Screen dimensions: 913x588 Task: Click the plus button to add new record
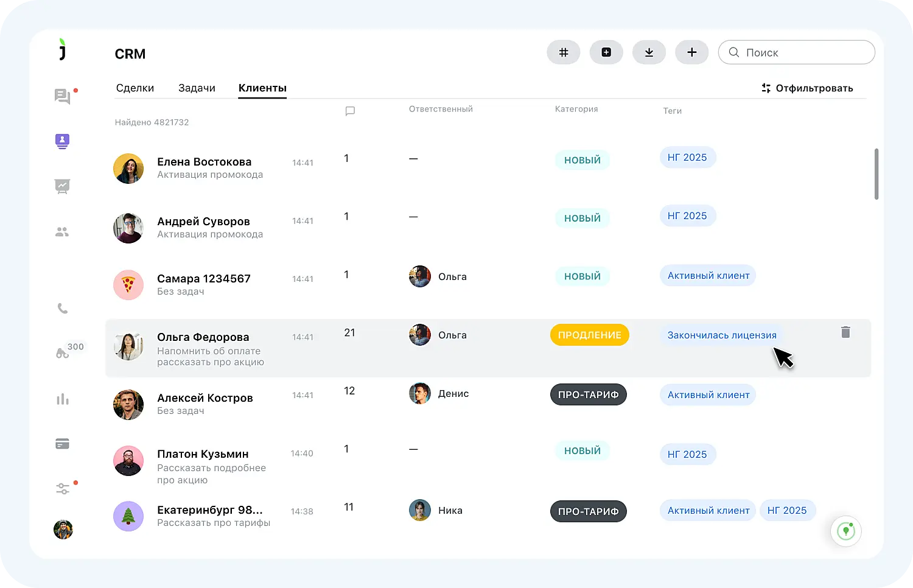[x=691, y=52]
